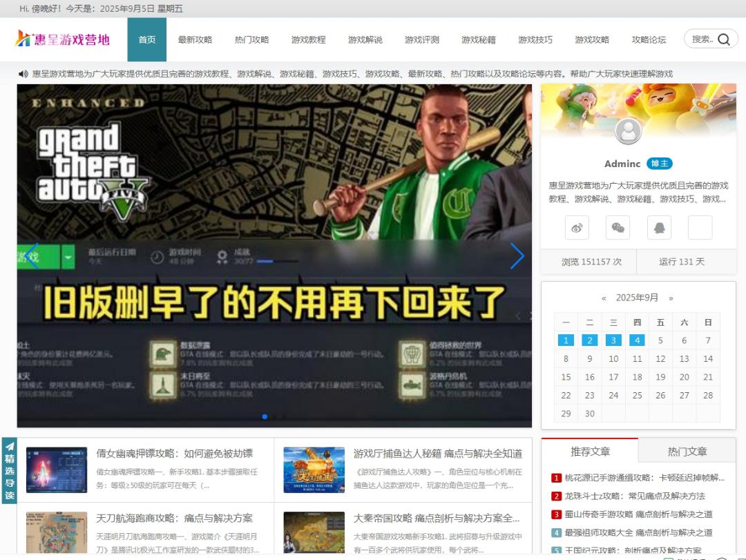746x560 pixels.
Task: Select calendar date 4
Action: coord(637,340)
